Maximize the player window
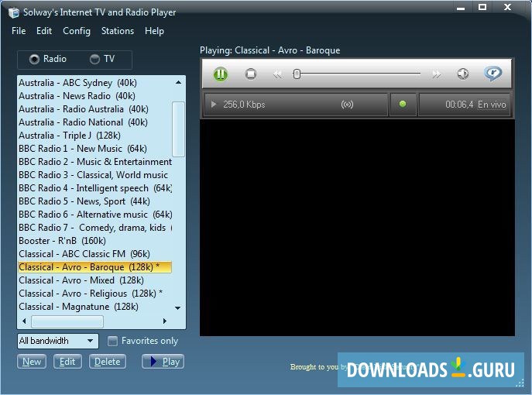Image resolution: width=532 pixels, height=395 pixels. tap(482, 7)
